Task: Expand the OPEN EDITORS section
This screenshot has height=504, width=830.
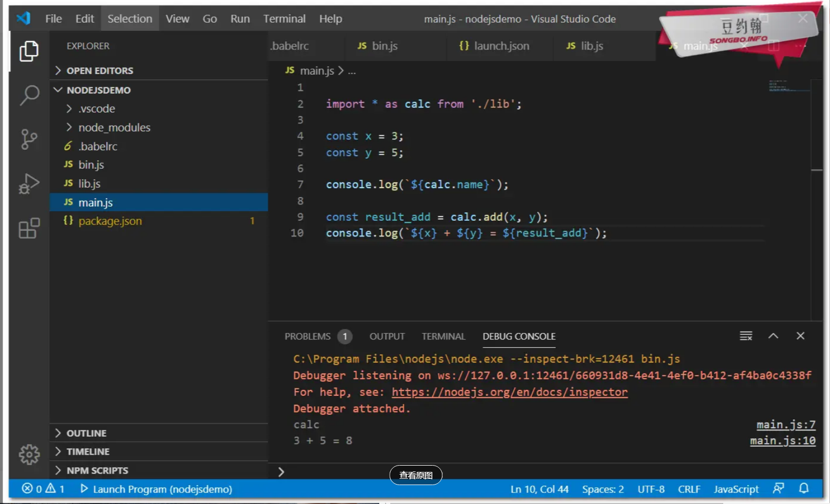Action: pos(159,70)
